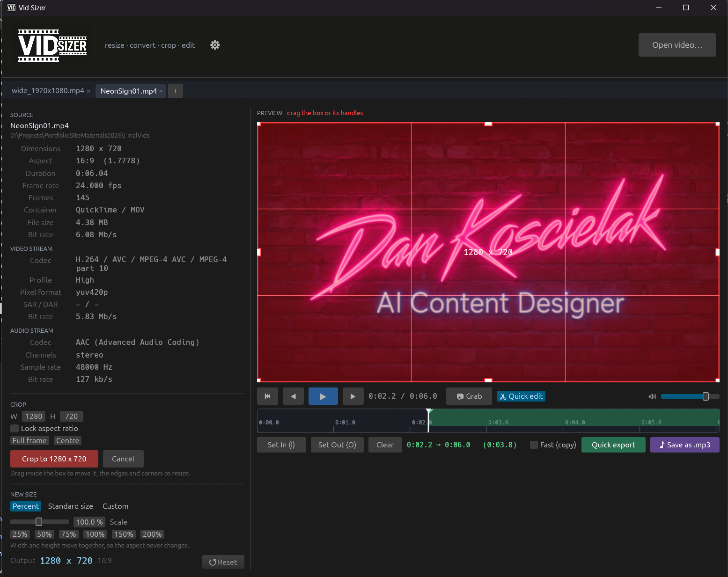Select the Standard size mode
The width and height of the screenshot is (728, 577).
click(x=70, y=506)
